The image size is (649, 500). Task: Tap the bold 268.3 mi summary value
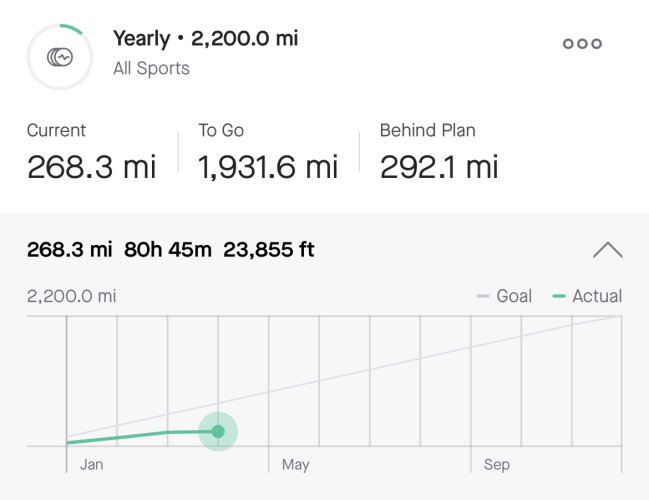coord(70,250)
